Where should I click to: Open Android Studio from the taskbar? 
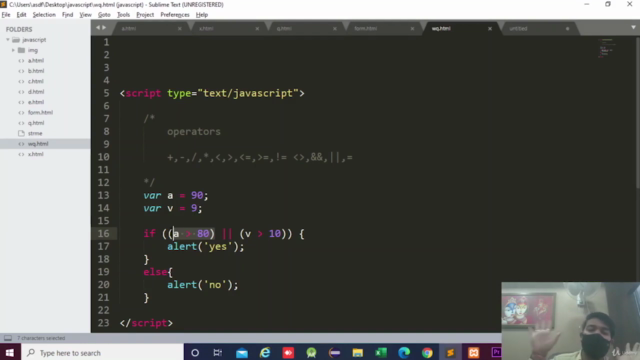(311, 353)
